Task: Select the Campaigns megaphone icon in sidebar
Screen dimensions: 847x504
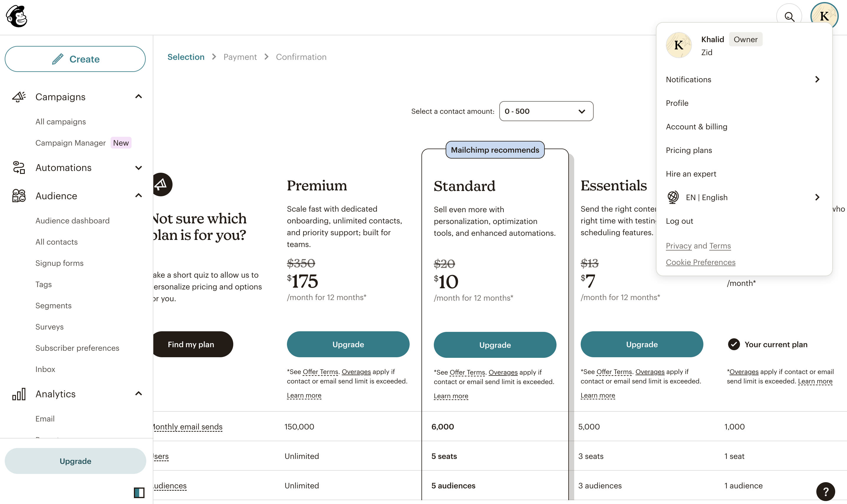Action: [x=19, y=97]
